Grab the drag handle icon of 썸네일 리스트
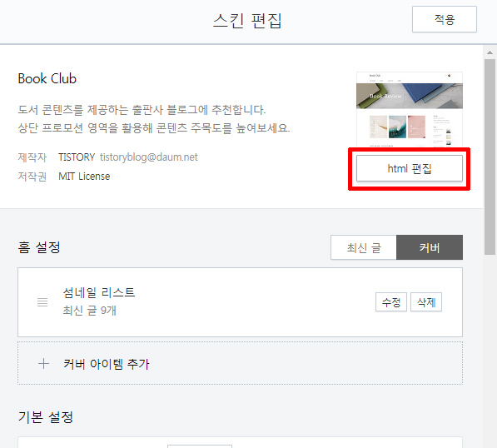This screenshot has width=497, height=448. click(42, 302)
